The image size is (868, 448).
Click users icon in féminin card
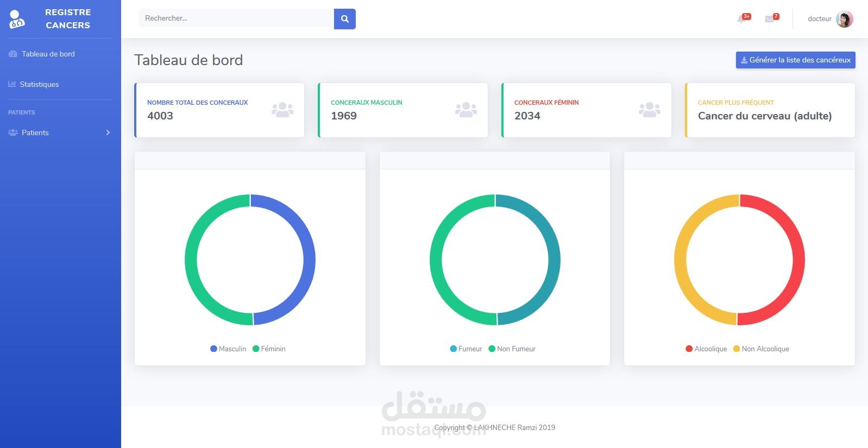650,110
